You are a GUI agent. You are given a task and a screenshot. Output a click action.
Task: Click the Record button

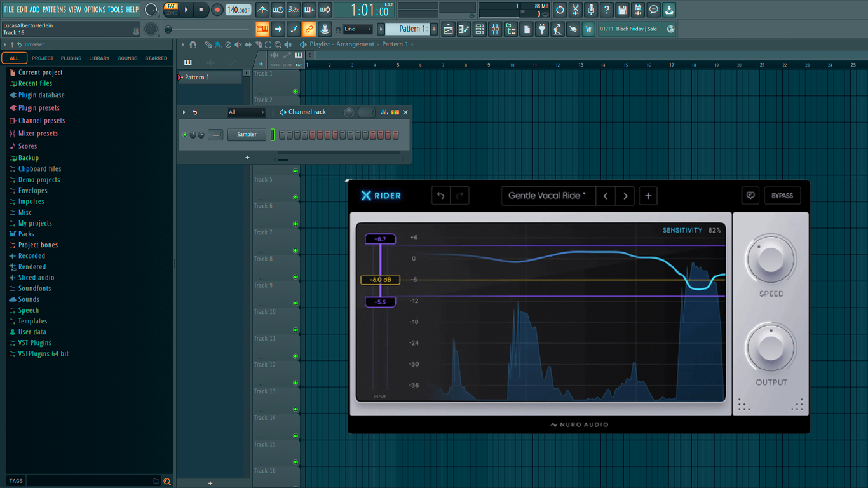pos(217,10)
